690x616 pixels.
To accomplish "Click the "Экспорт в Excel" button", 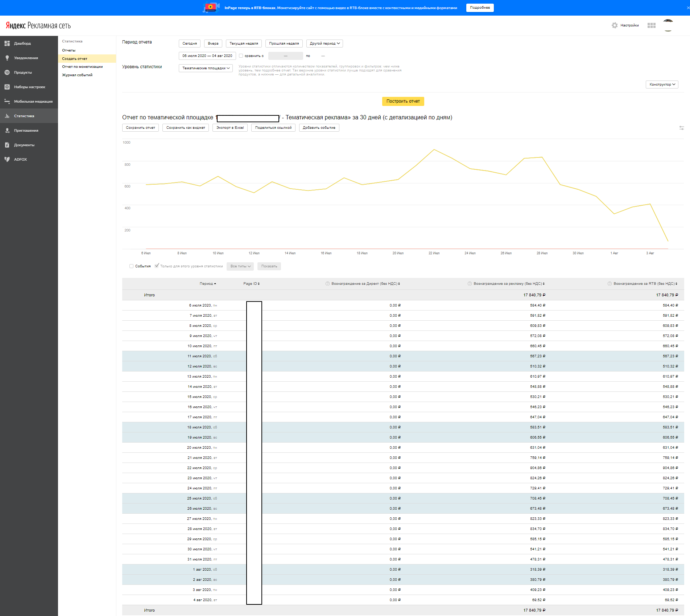I will tap(230, 128).
